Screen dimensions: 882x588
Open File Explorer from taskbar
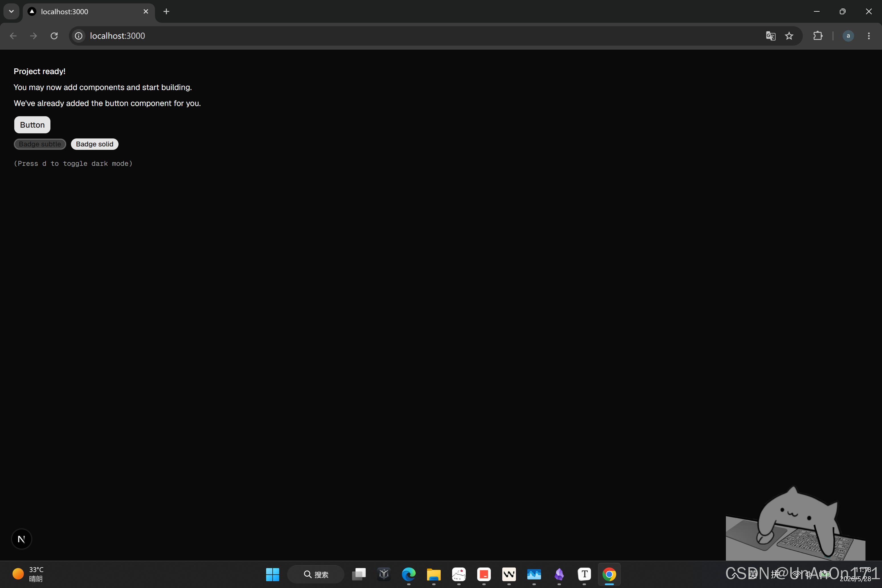click(434, 574)
